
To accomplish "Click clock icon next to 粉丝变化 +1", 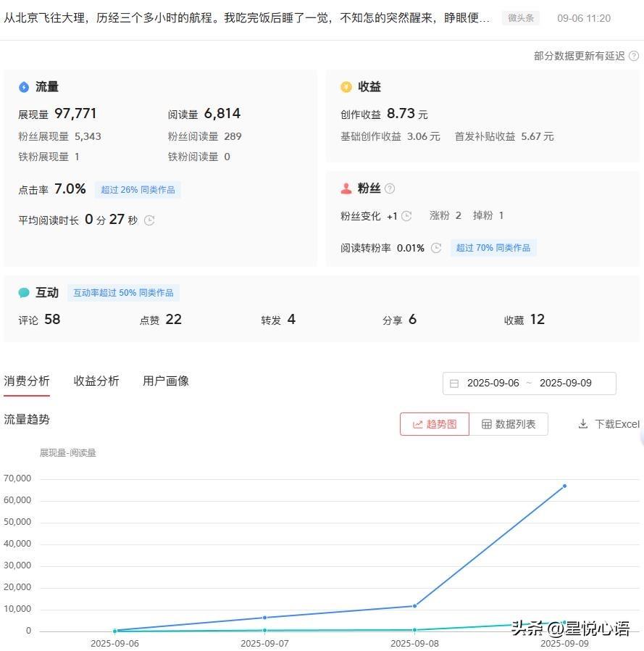I will click(406, 216).
